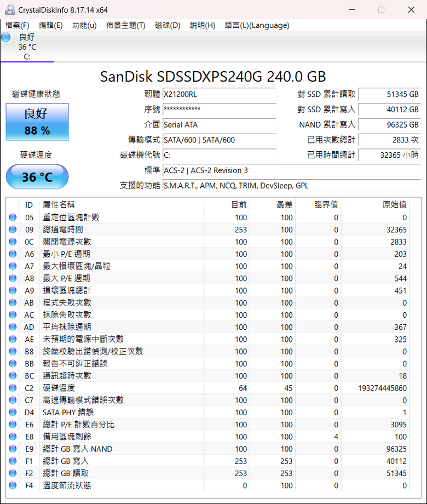427x504 pixels.
Task: Click the Serial ATA interface field
Action: (x=220, y=125)
